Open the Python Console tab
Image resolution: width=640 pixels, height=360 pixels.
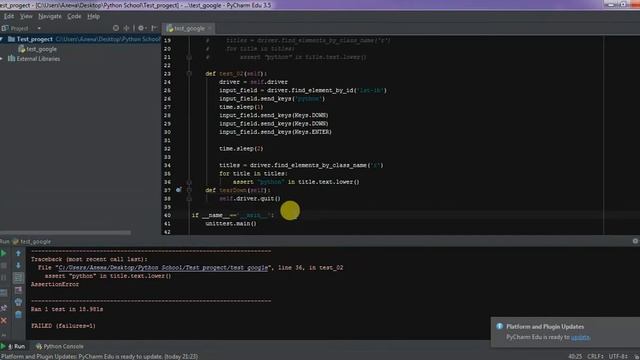60,347
